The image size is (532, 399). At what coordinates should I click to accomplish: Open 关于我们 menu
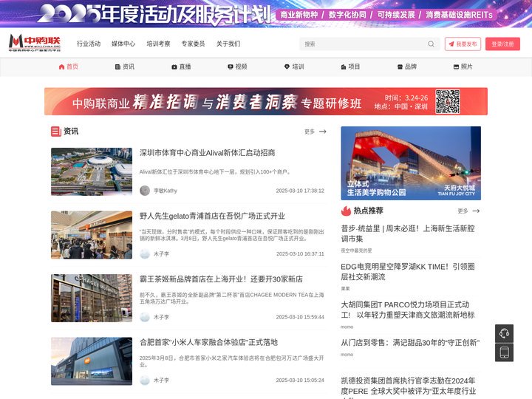[x=228, y=44]
